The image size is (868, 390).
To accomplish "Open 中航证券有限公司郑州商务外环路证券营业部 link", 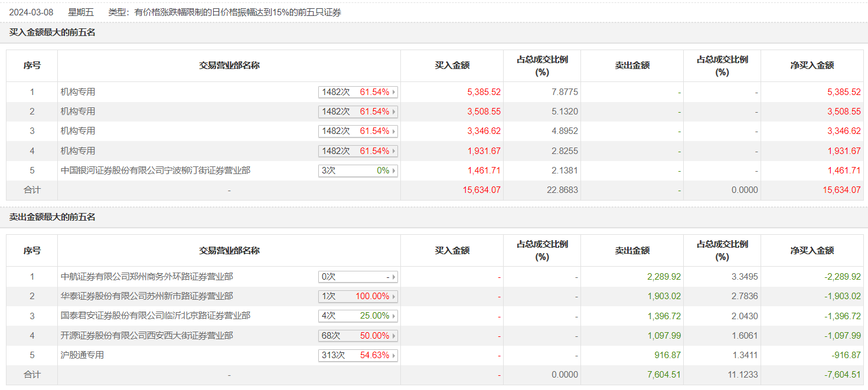I will coord(146,277).
